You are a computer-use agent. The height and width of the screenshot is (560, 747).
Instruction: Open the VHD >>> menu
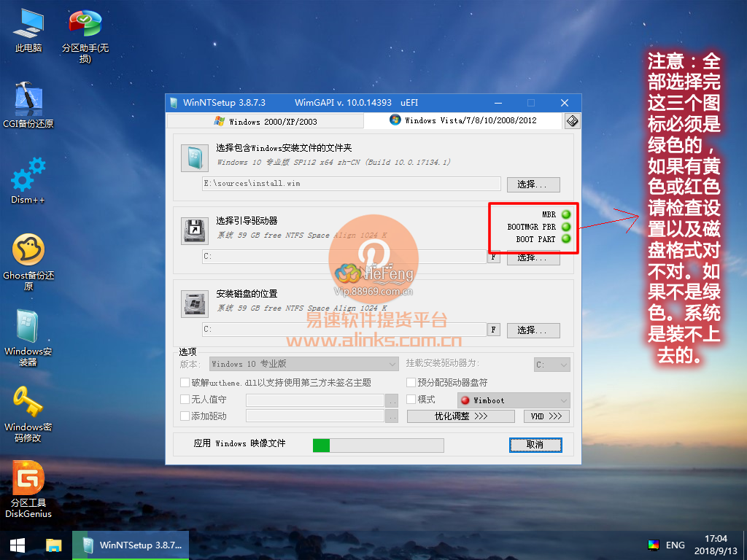pos(546,416)
